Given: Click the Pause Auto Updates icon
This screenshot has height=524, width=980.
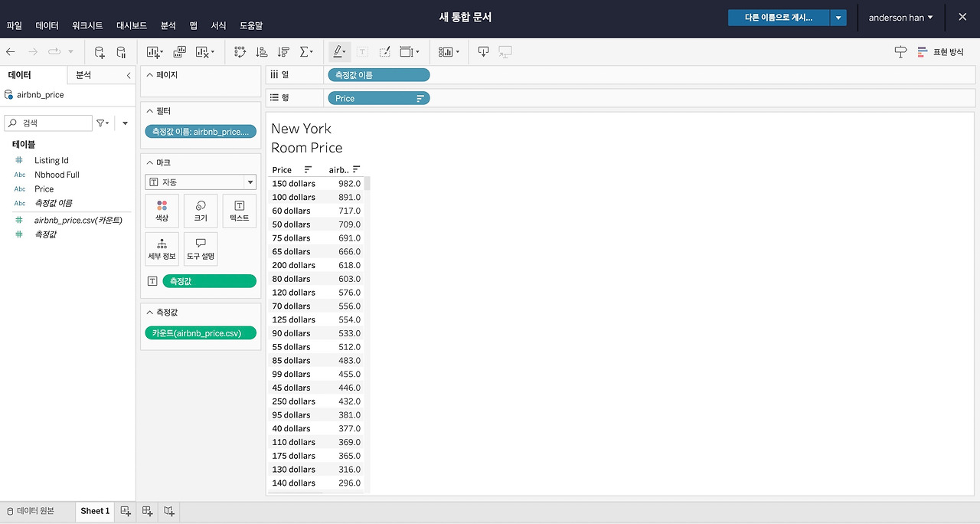Looking at the screenshot, I should pos(121,52).
